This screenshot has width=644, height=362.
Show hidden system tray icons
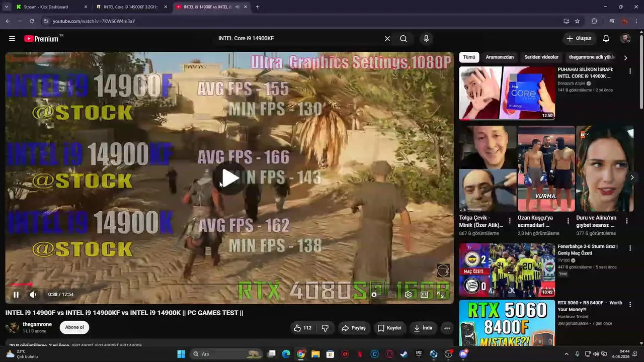pyautogui.click(x=566, y=354)
